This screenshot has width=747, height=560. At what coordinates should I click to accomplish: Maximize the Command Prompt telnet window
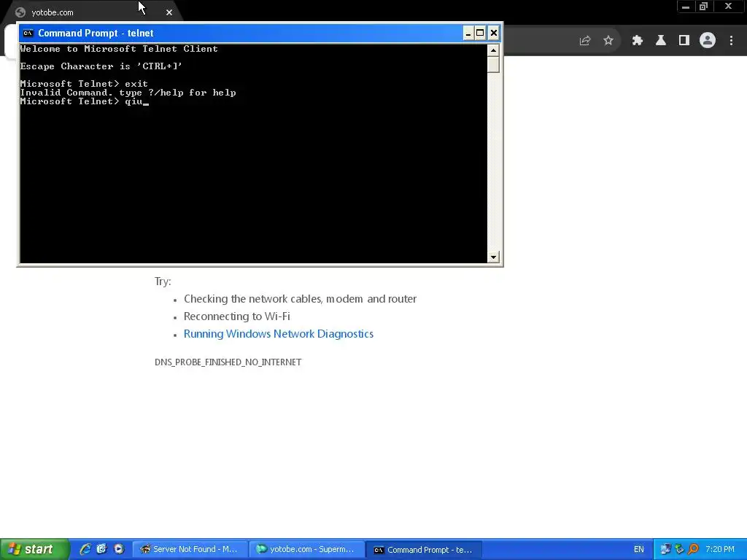tap(480, 33)
